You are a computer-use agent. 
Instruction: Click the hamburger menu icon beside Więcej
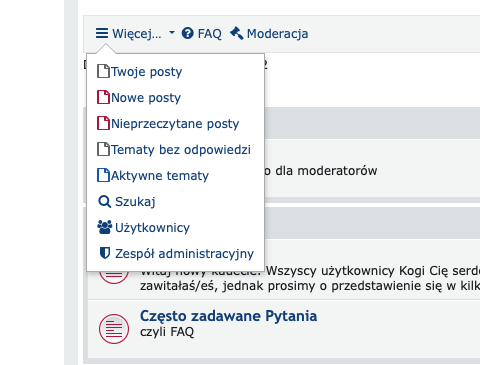point(102,33)
